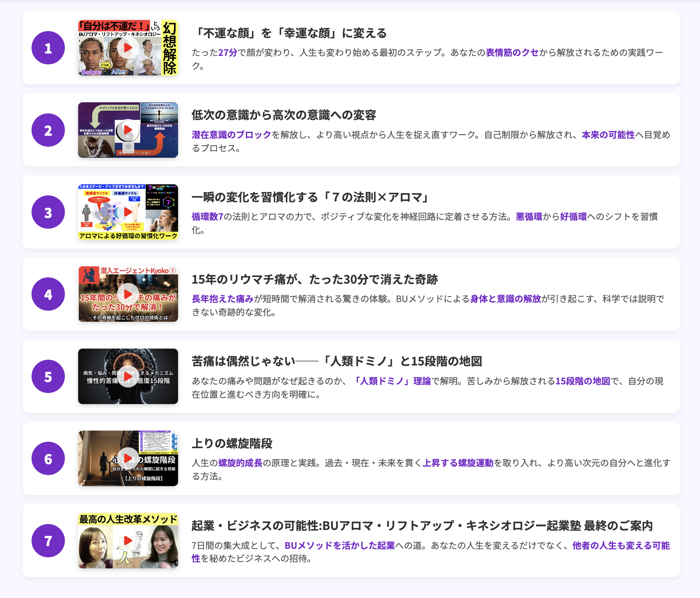Open the title 「不運な顔」を「幸運な顔」に変える
700x598 pixels.
289,33
